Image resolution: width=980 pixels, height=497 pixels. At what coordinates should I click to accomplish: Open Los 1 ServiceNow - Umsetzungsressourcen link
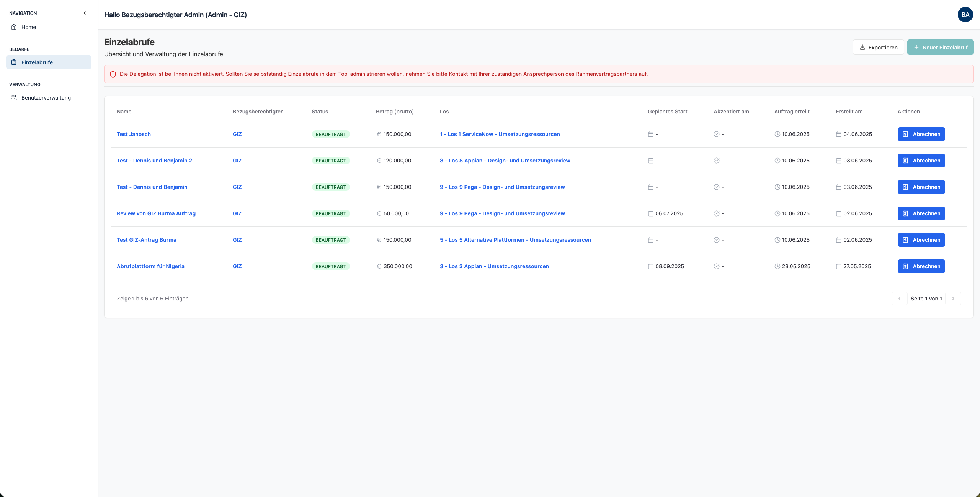(500, 134)
